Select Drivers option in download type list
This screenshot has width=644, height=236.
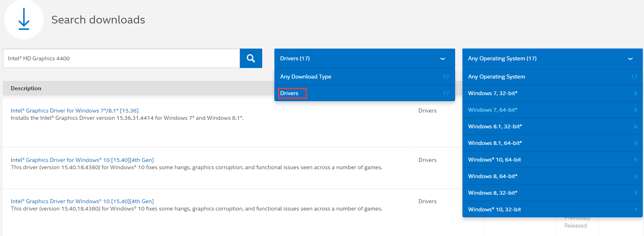click(289, 93)
